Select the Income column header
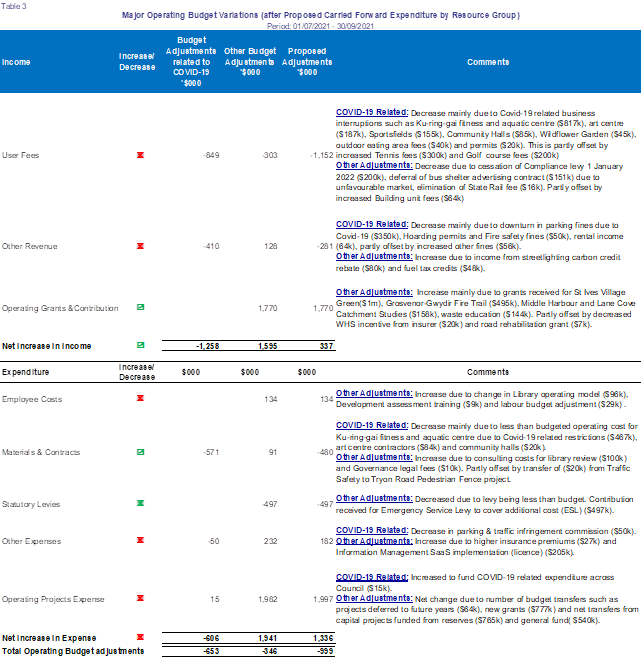The height and width of the screenshot is (658, 642). click(x=16, y=62)
